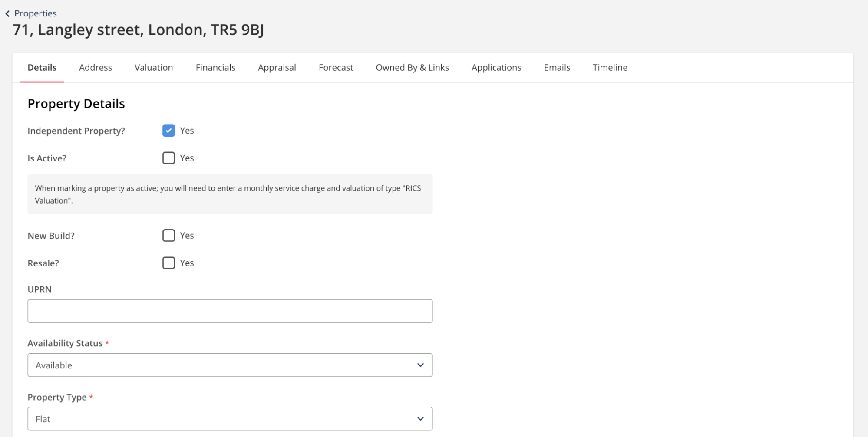This screenshot has height=437, width=868.
Task: Show the Emails tab
Action: pos(557,68)
